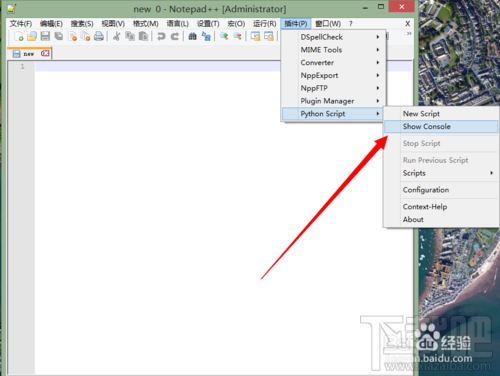Close the 'new' tab with red X

coord(45,53)
